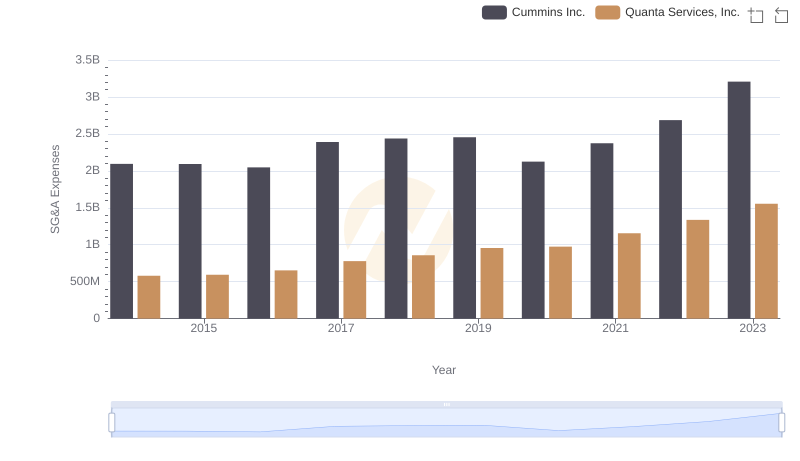This screenshot has height=461, width=800.
Task: Activate the area zoom selection icon
Action: pos(756,15)
